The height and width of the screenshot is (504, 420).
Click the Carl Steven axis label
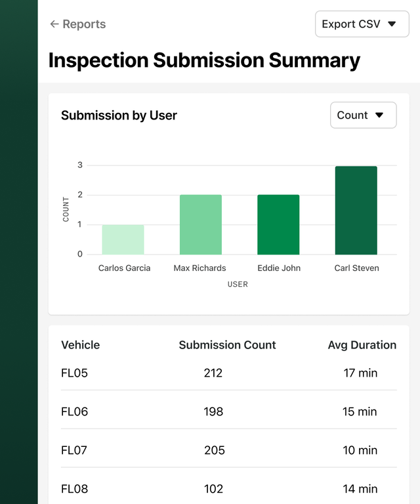[x=356, y=268]
